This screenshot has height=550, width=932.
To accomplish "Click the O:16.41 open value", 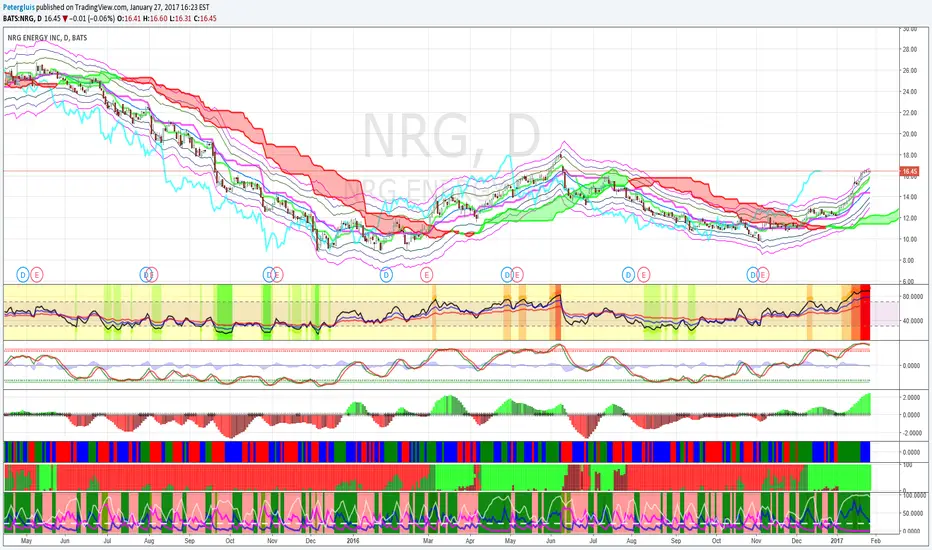I will tap(128, 18).
